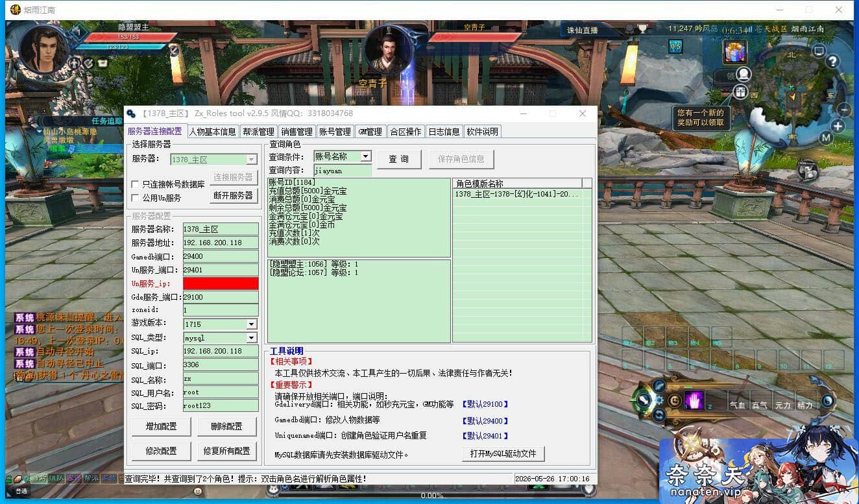Click the red Un服务_ip field
859x504 pixels.
pos(221,283)
